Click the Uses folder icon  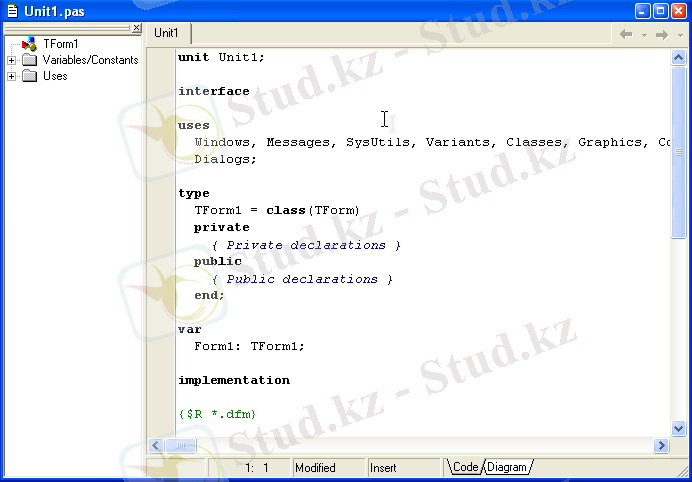(x=29, y=76)
